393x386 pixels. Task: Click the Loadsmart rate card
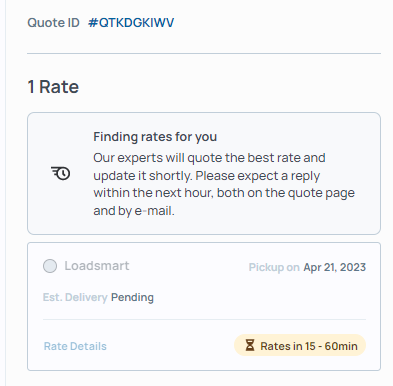204,306
